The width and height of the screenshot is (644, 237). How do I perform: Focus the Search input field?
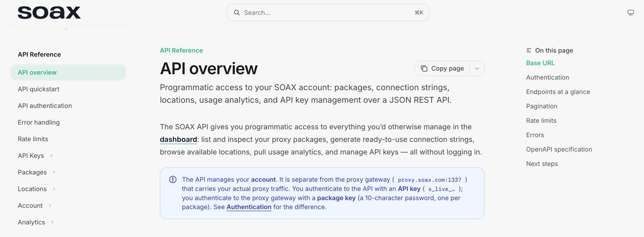click(x=328, y=13)
